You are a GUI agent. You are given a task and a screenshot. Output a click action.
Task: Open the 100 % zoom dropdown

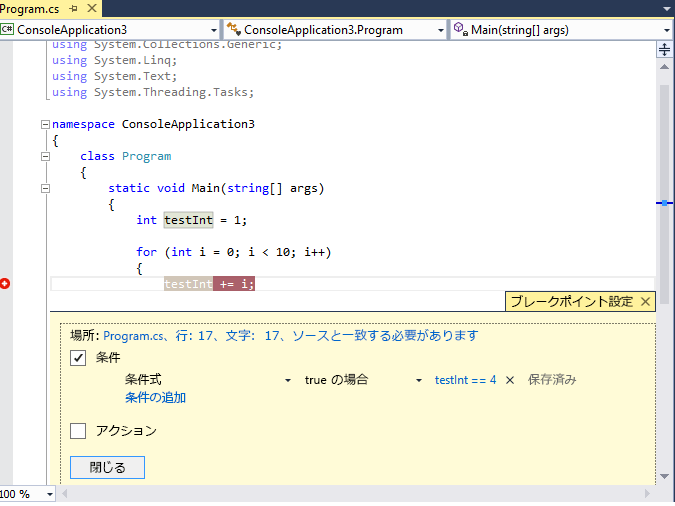pos(50,494)
